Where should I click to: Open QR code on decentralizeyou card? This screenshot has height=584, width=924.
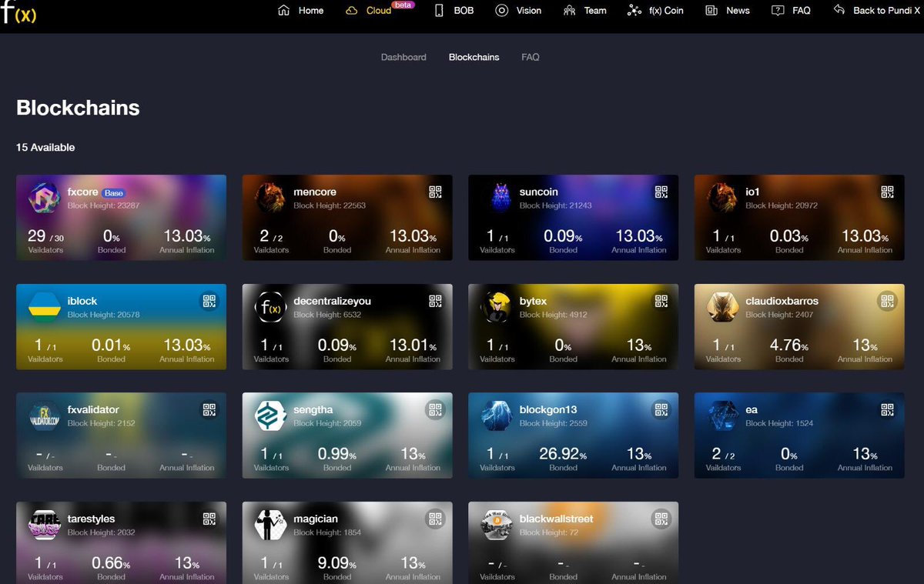point(435,301)
